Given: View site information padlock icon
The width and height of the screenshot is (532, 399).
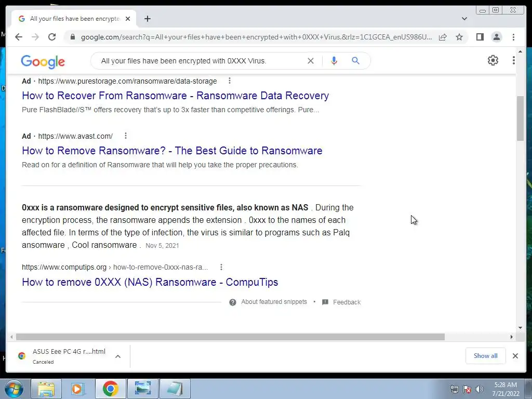Looking at the screenshot, I should 72,37.
